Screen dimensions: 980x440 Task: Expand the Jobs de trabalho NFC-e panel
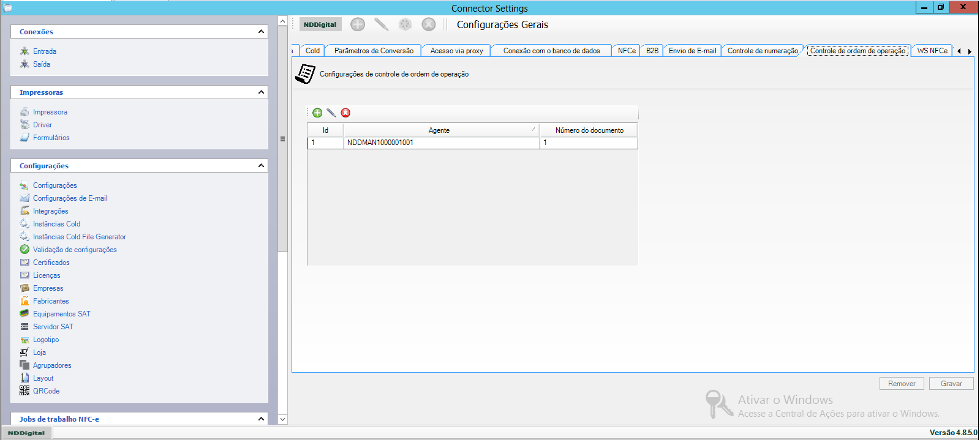(261, 419)
